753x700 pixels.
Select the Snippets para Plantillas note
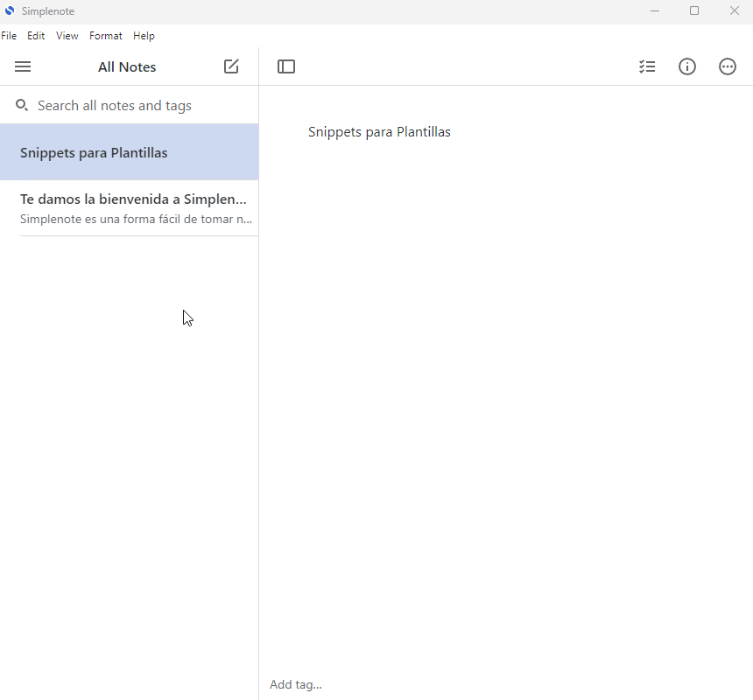(130, 152)
